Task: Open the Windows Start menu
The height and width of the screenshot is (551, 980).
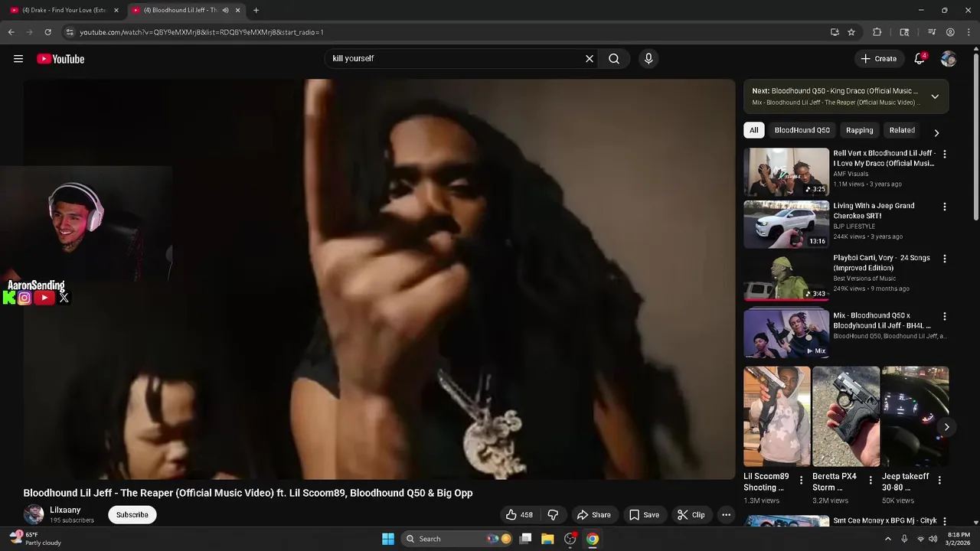Action: pyautogui.click(x=388, y=539)
